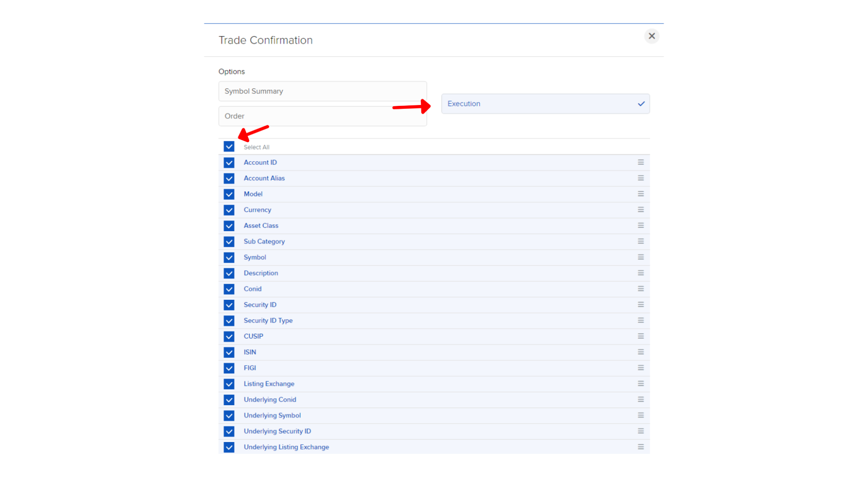Image resolution: width=868 pixels, height=488 pixels.
Task: Choose the Symbol Summary option
Action: pos(322,91)
